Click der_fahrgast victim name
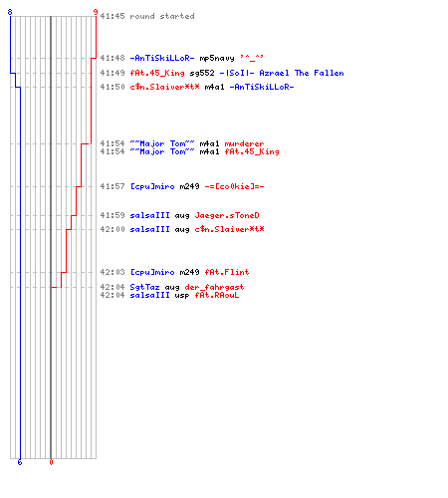 [x=214, y=287]
